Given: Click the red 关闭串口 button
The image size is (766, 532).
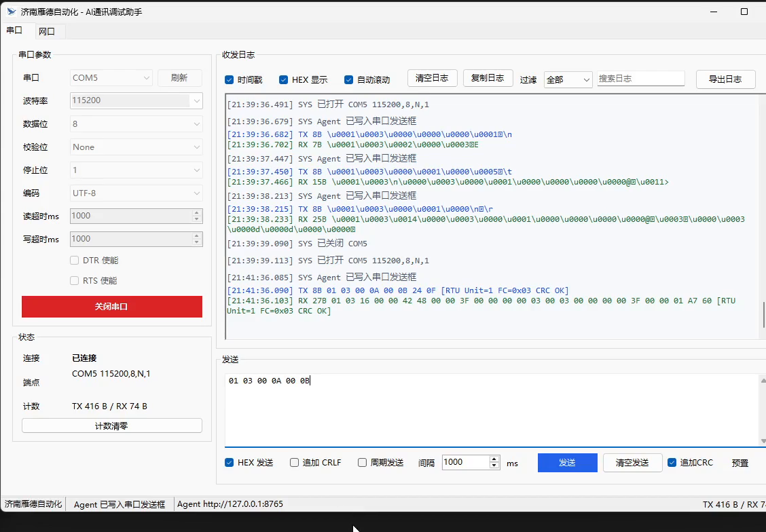Looking at the screenshot, I should 112,307.
